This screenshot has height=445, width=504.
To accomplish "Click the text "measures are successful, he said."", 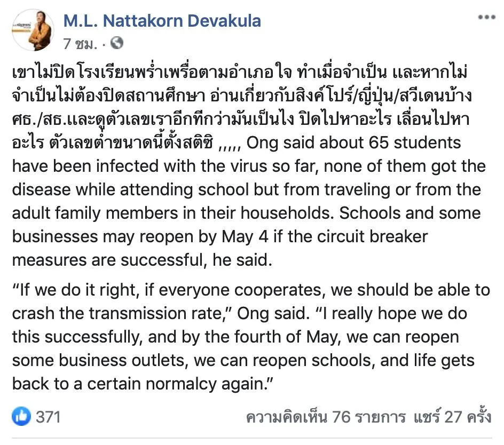I will coord(142,260).
